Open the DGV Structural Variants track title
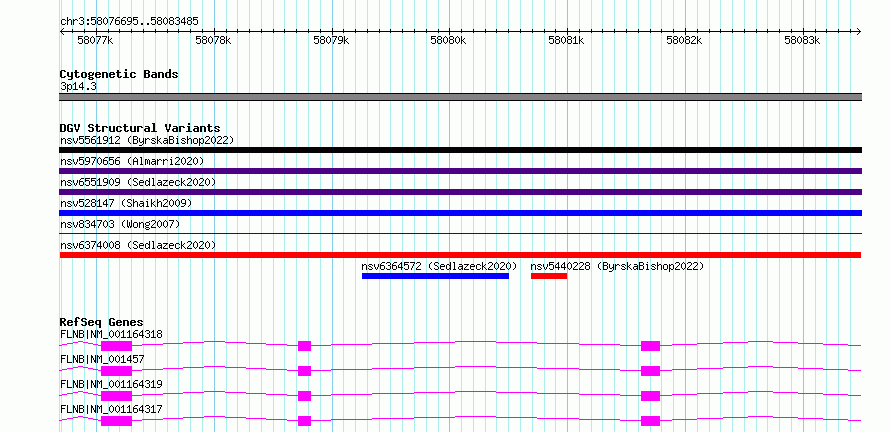The width and height of the screenshot is (890, 432). [x=140, y=128]
